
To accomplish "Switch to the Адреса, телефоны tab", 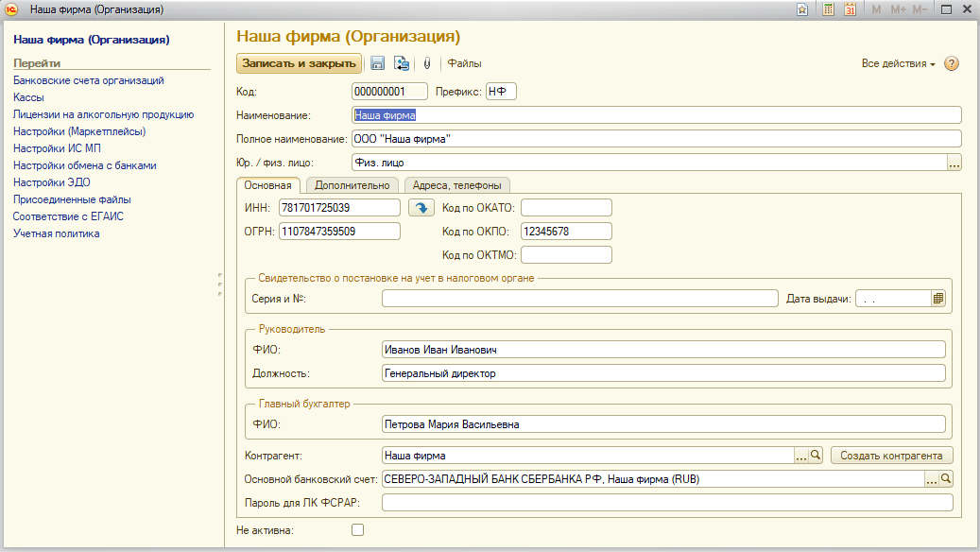I will pyautogui.click(x=456, y=185).
